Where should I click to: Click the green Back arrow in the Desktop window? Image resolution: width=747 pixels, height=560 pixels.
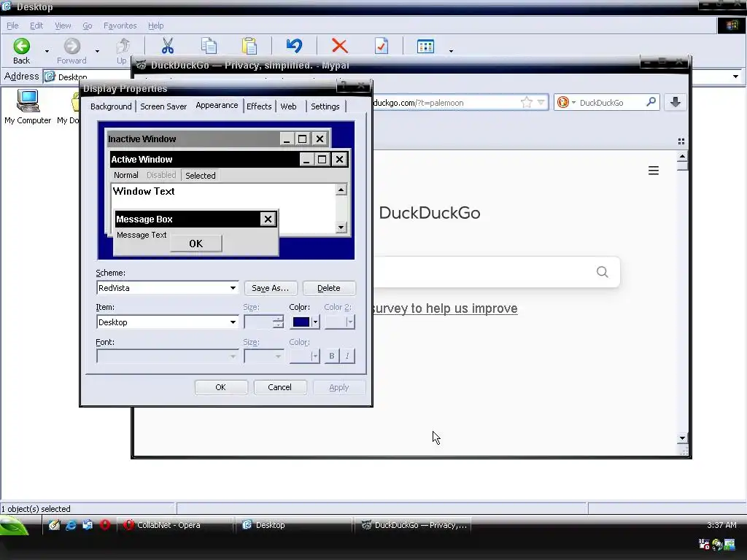(x=21, y=46)
